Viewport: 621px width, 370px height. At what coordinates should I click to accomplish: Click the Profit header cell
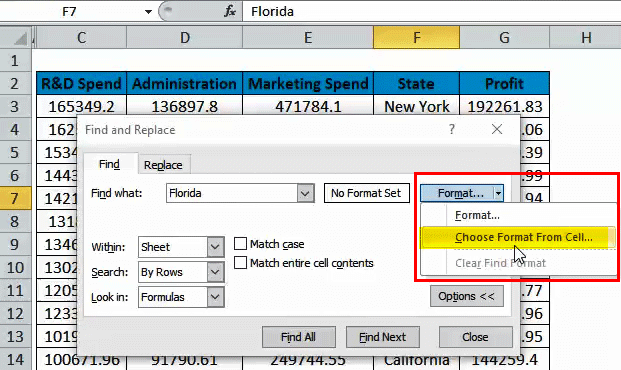pos(504,84)
